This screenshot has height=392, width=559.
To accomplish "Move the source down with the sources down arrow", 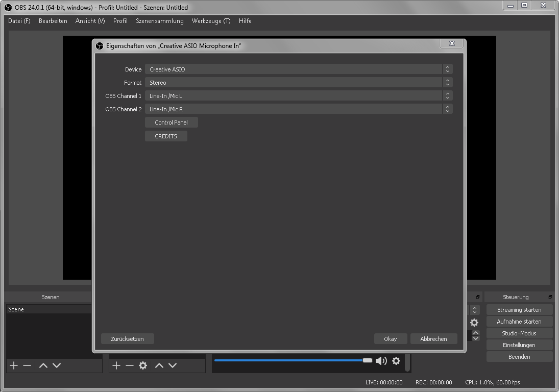I will [173, 365].
